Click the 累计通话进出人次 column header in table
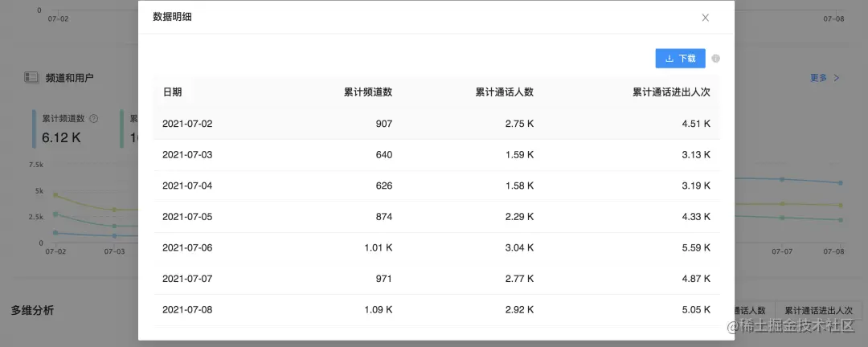The height and width of the screenshot is (347, 868). click(x=671, y=92)
